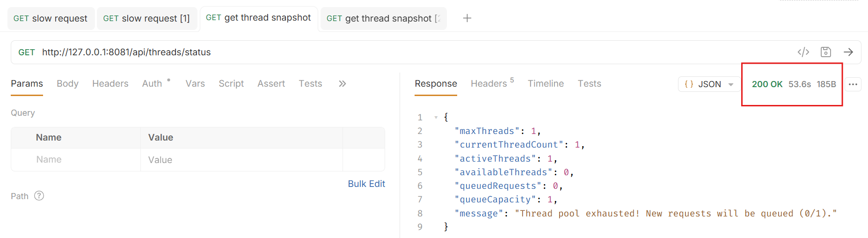868x238 pixels.
Task: Open the Timeline response tab
Action: 546,83
